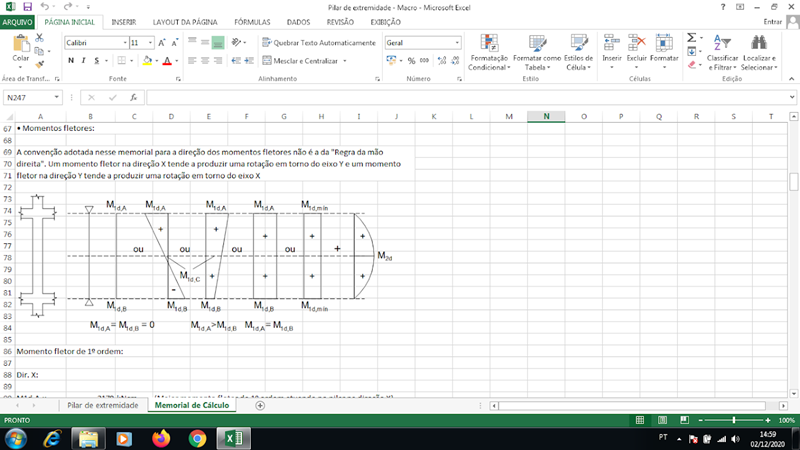This screenshot has height=450, width=800.
Task: Click the Entrar sign-in link
Action: tap(772, 22)
